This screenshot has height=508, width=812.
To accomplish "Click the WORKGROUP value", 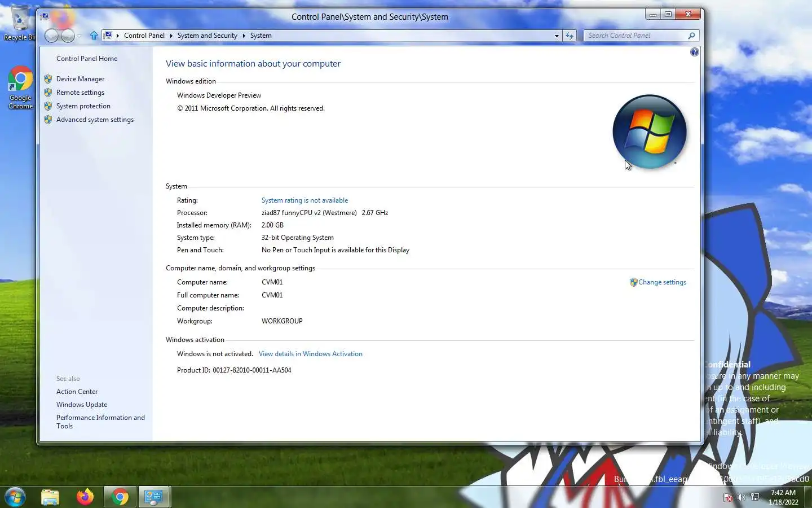I will click(282, 321).
